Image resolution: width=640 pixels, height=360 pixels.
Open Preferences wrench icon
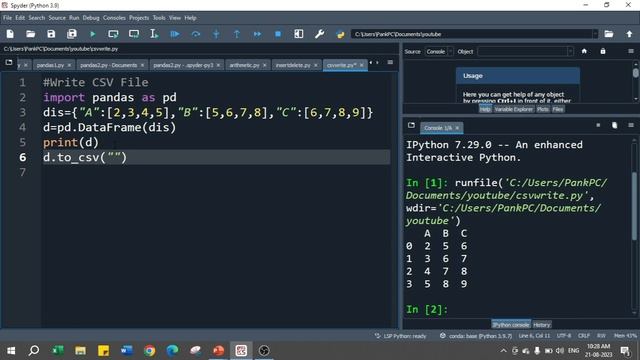tap(320, 34)
